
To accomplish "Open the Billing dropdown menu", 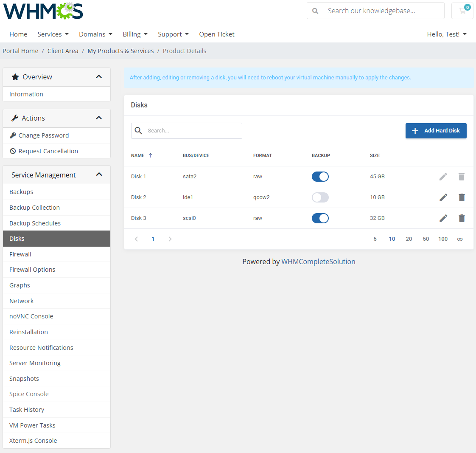I will (x=135, y=34).
